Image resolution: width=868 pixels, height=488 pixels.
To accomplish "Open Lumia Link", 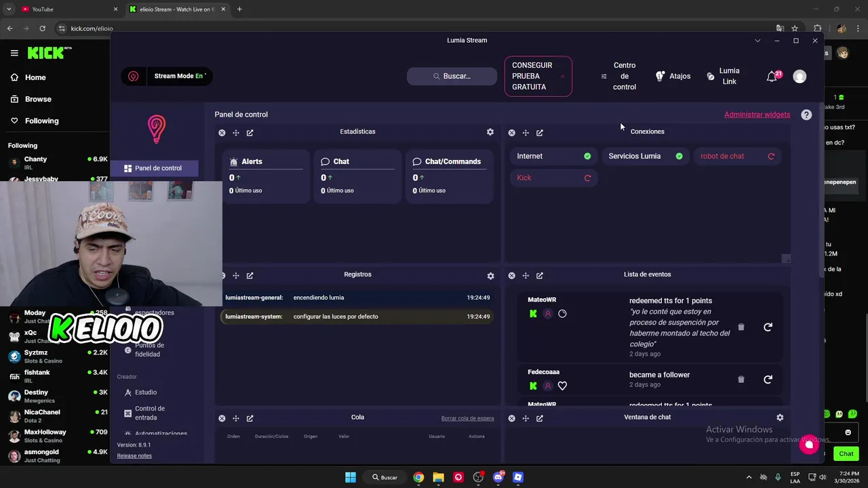I will (723, 76).
